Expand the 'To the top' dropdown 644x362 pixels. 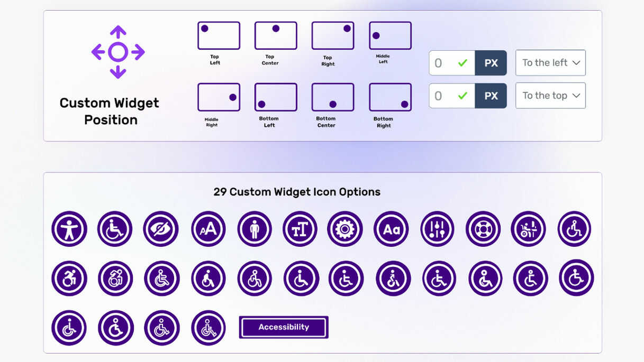(x=550, y=96)
